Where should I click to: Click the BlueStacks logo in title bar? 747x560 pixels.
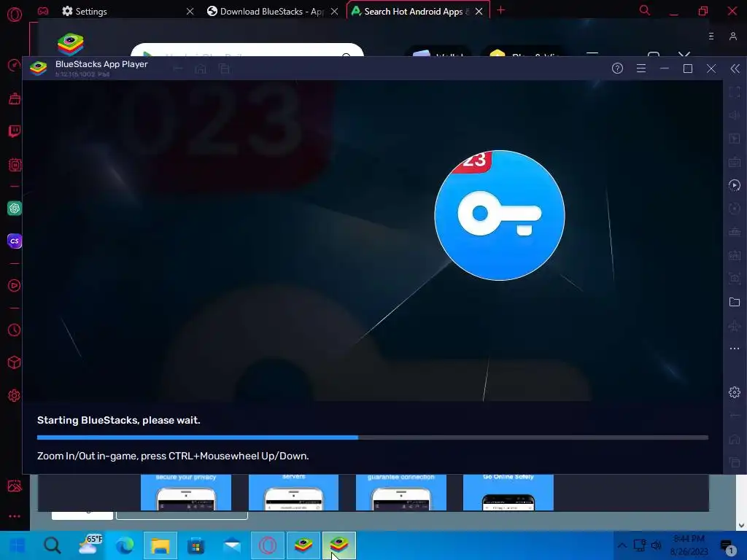pos(38,69)
